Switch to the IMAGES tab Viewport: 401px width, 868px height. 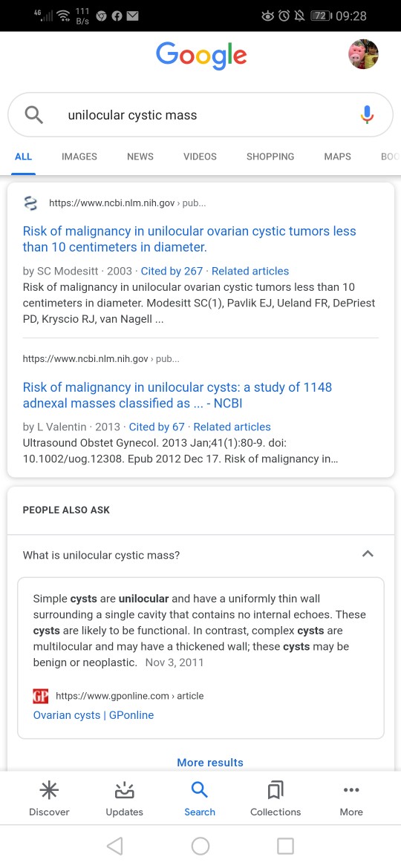pos(79,157)
